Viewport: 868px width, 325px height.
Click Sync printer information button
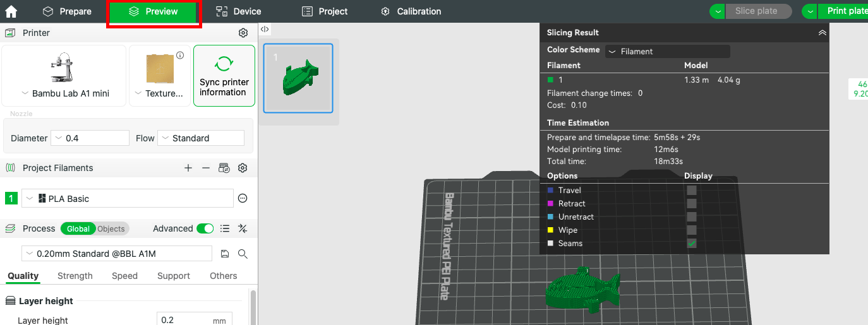click(224, 76)
